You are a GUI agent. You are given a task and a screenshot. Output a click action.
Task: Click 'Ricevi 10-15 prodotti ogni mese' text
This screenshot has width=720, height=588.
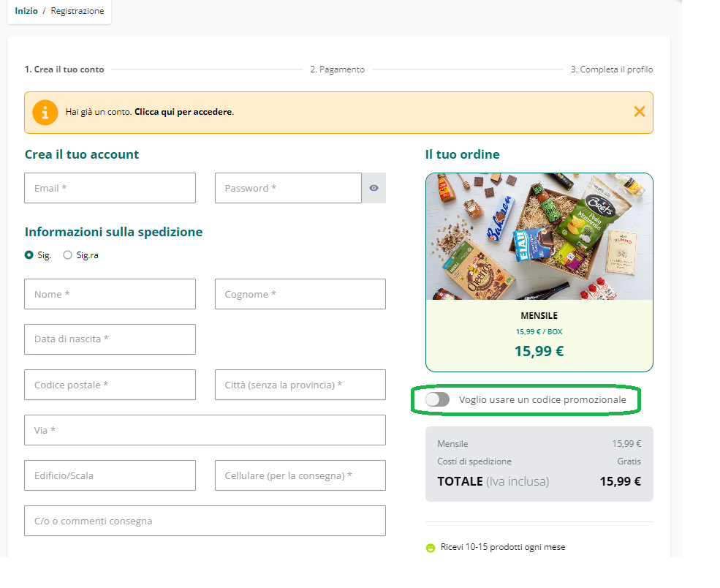point(503,547)
